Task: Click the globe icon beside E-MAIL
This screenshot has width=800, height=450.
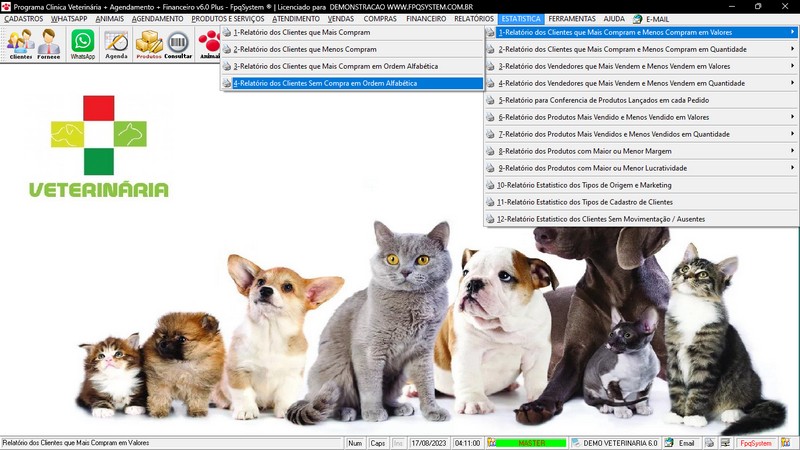Action: pyautogui.click(x=637, y=19)
